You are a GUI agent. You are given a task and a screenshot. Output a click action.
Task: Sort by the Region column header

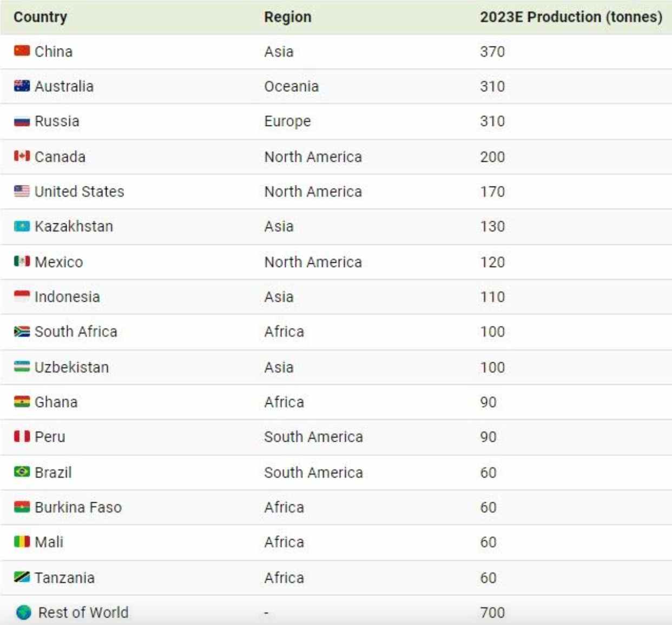click(287, 17)
